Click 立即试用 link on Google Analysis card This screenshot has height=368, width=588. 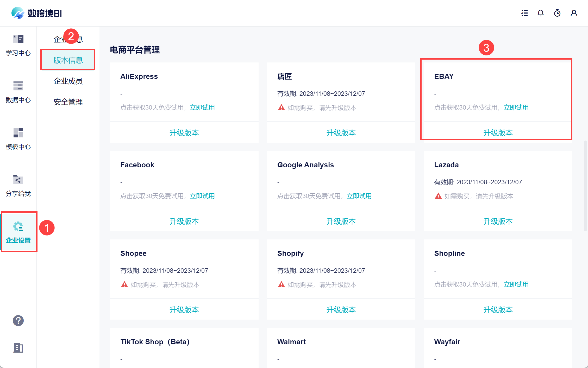click(359, 196)
